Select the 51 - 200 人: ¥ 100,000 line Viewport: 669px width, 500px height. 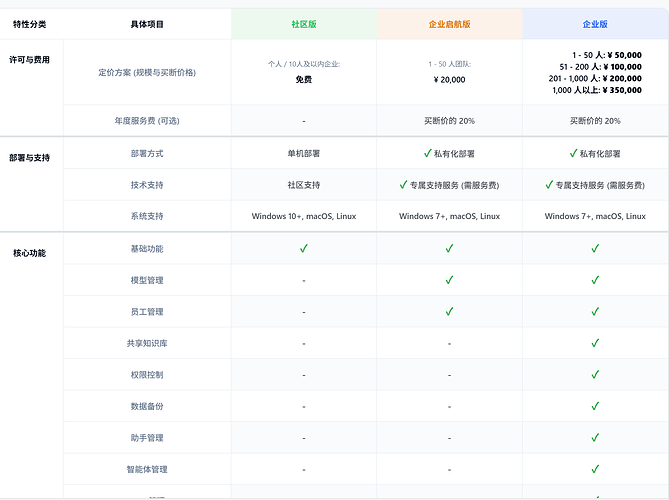(601, 67)
